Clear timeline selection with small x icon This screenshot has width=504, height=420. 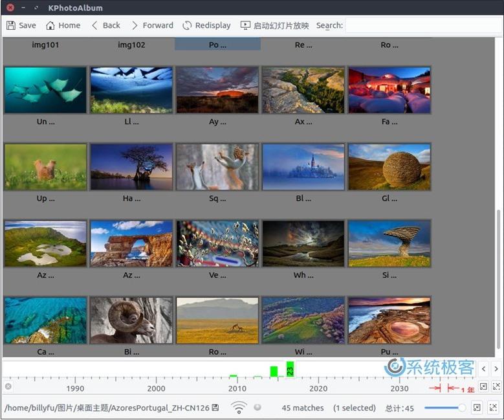click(8, 386)
